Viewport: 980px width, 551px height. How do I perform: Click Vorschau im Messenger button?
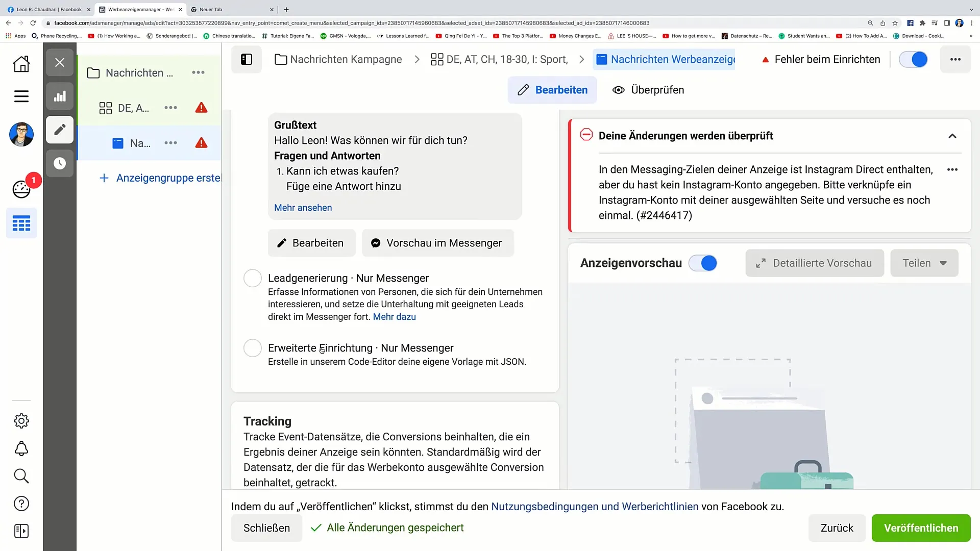click(x=438, y=243)
